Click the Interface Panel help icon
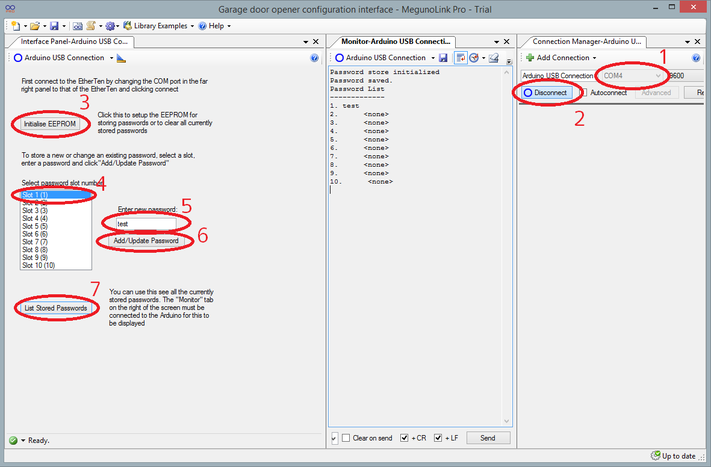Viewport: 711px width, 467px height. (x=314, y=58)
